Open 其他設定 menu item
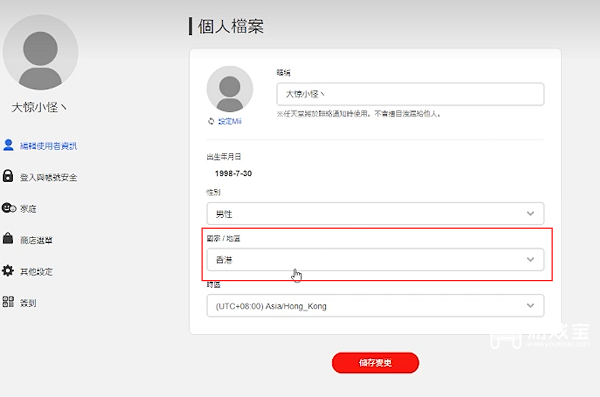600x397 pixels. tap(36, 271)
